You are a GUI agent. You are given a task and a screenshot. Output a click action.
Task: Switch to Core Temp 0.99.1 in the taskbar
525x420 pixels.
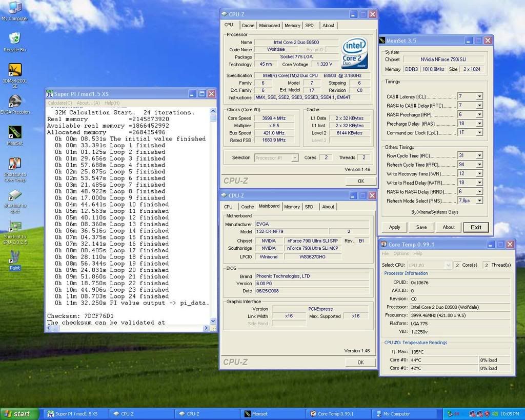(x=338, y=414)
